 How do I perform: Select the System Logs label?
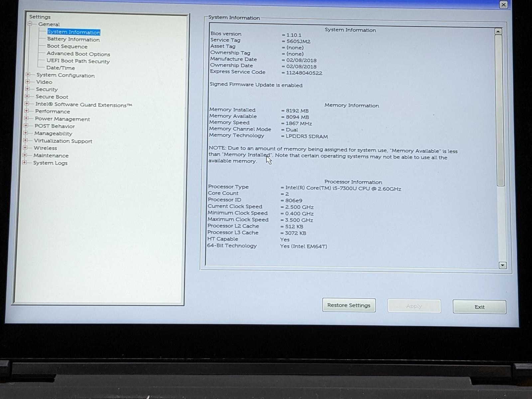pyautogui.click(x=50, y=163)
